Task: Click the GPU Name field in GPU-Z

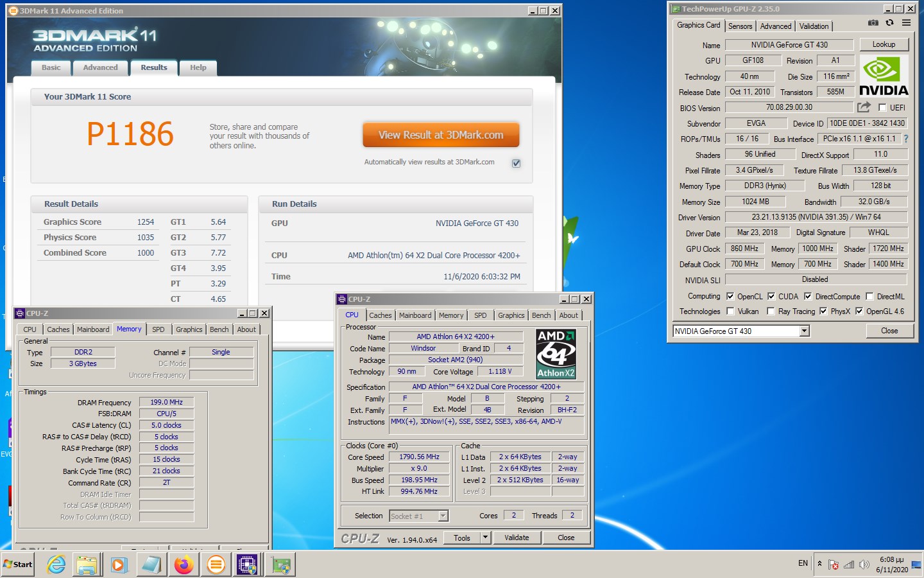Action: [x=789, y=45]
